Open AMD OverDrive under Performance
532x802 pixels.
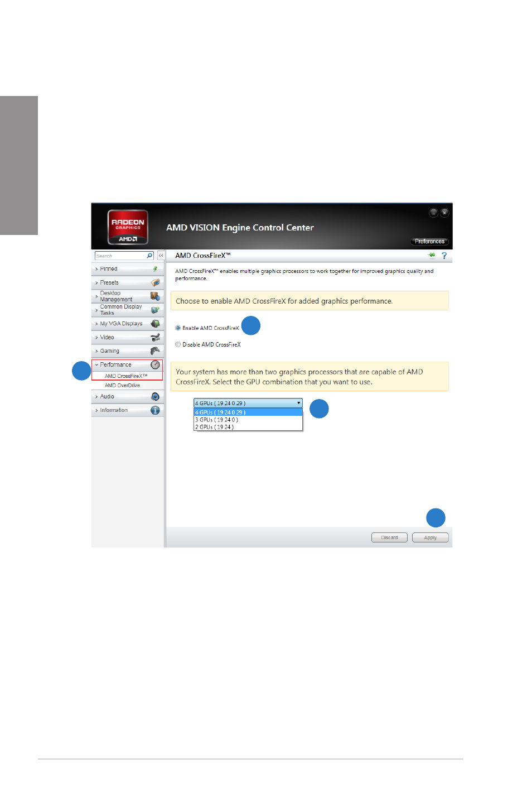coord(122,386)
